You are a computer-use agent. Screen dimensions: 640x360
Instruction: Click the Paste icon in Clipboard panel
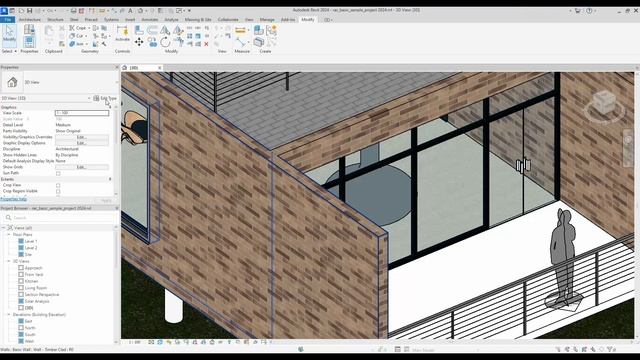point(49,33)
